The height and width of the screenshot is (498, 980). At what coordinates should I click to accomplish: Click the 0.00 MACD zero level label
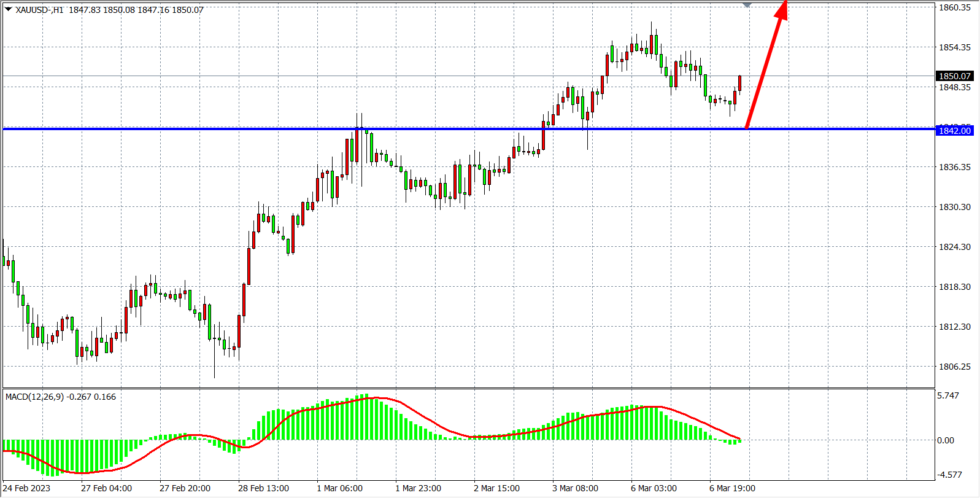pos(946,440)
